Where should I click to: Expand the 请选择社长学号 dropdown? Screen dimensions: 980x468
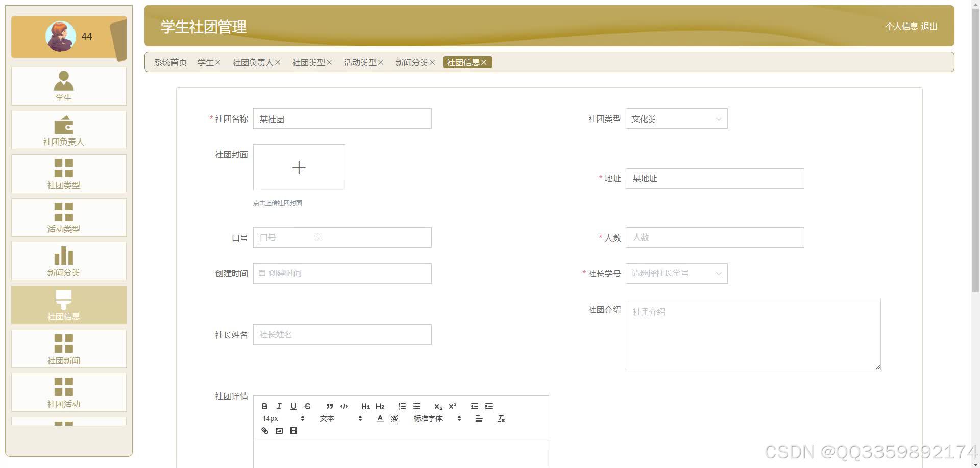pos(676,273)
